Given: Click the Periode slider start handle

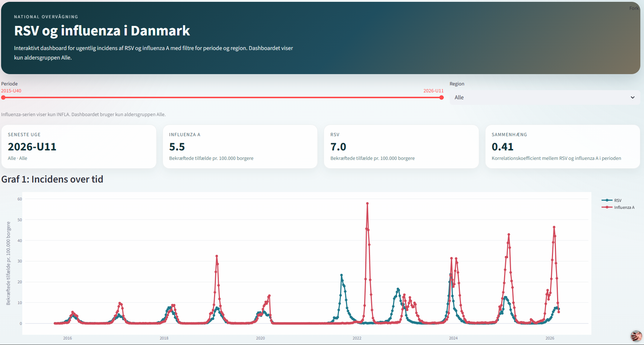Looking at the screenshot, I should [3, 97].
